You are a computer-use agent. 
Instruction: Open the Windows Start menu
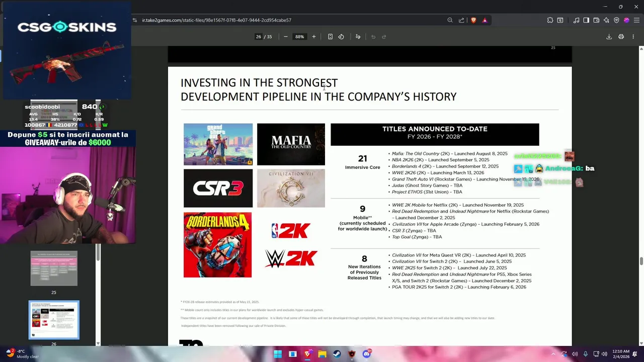point(278,354)
